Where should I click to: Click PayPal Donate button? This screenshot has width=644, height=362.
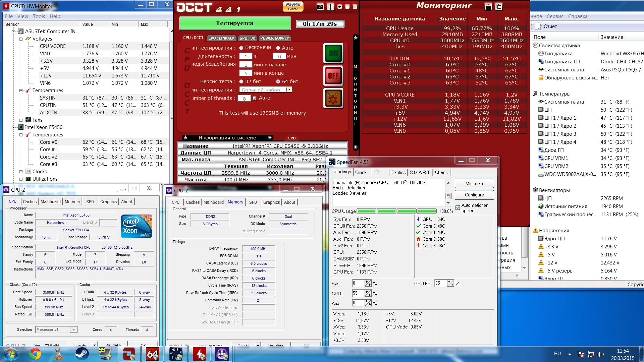(293, 6)
